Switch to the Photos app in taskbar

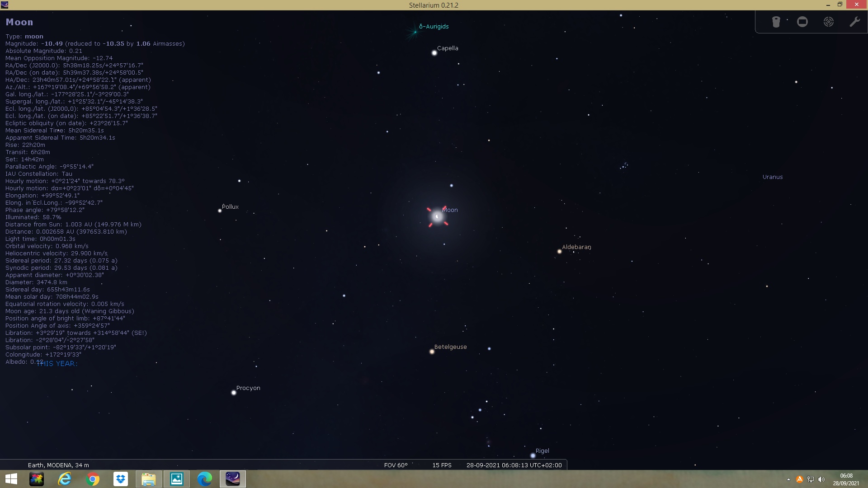pos(177,479)
